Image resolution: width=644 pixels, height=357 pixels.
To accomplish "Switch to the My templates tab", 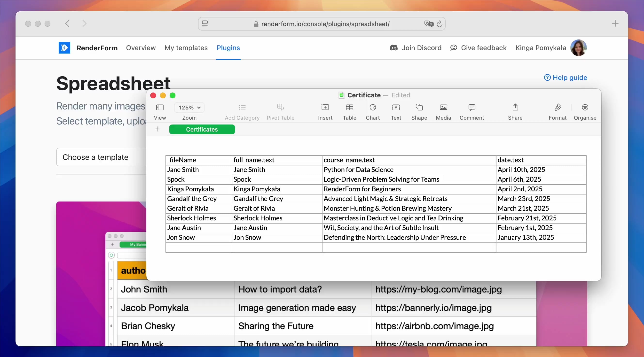I will tap(186, 48).
